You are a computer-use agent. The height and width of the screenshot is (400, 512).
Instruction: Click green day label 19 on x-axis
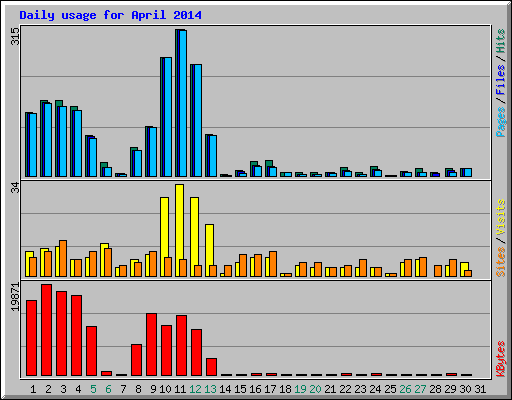click(300, 389)
